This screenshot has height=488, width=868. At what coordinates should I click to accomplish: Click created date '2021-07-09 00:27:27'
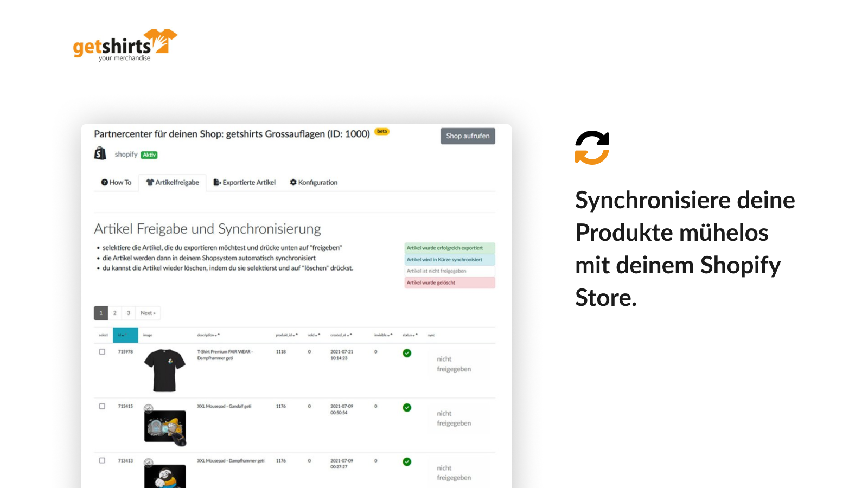click(x=342, y=464)
